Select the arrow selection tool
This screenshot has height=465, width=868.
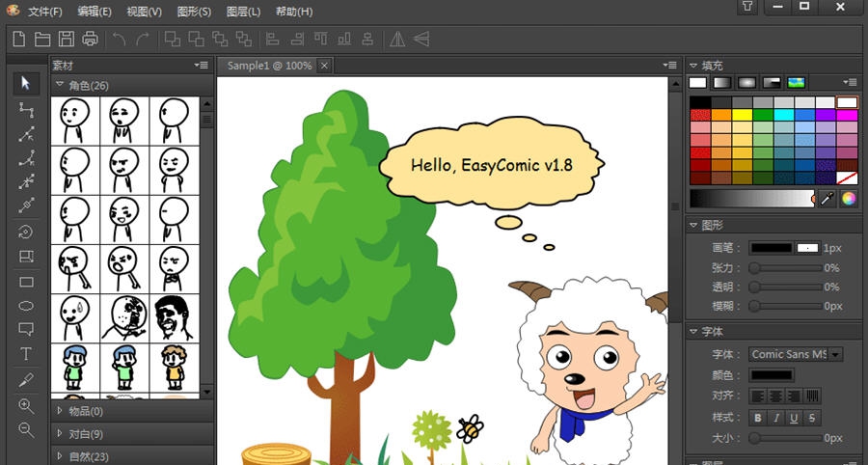[26, 83]
